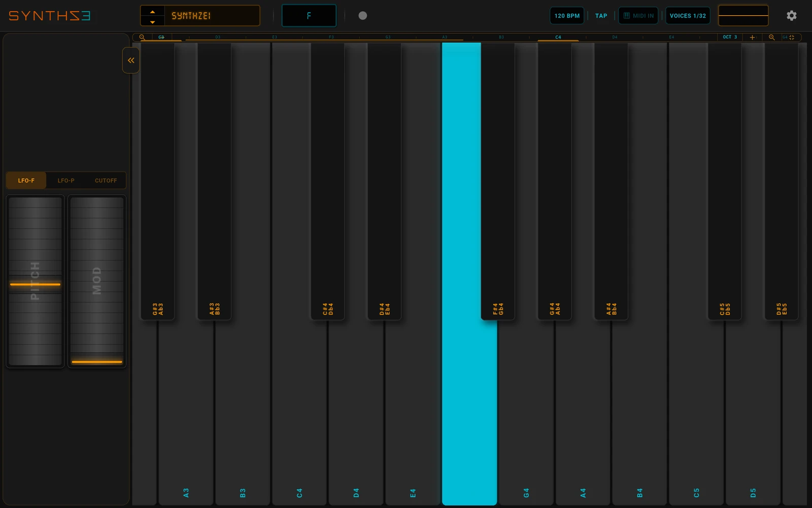812x508 pixels.
Task: Zoom in the keyboard with the right magnifier
Action: [771, 37]
